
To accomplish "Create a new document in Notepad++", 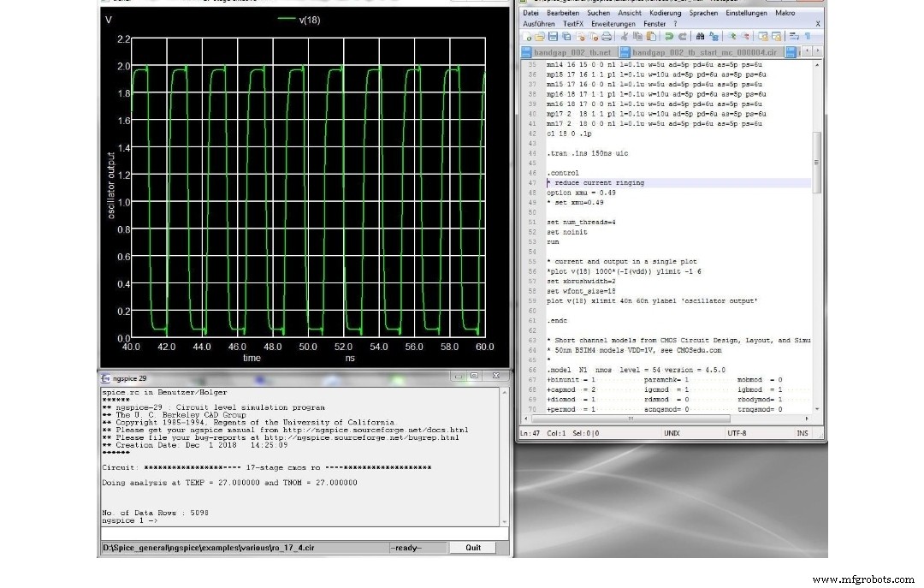I will [529, 37].
